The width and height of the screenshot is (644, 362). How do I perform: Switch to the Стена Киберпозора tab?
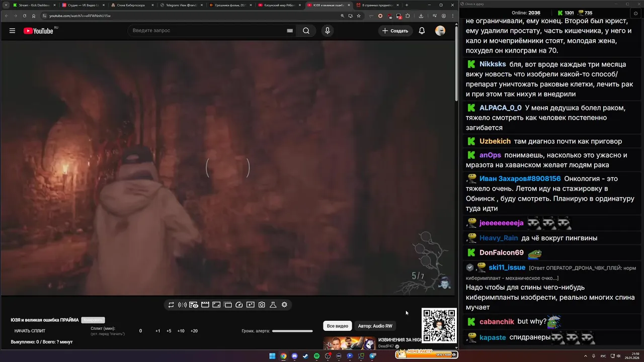click(x=131, y=5)
